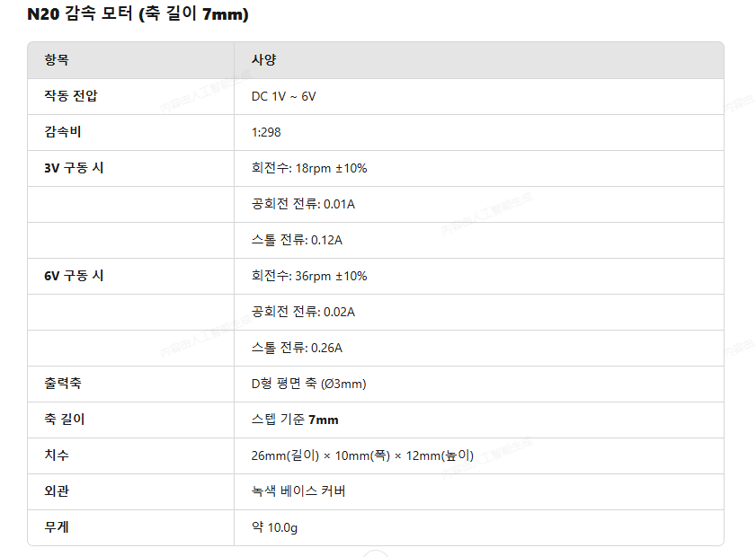The width and height of the screenshot is (756, 557).
Task: Select the 공회전 전류 0.01A cell
Action: (303, 204)
